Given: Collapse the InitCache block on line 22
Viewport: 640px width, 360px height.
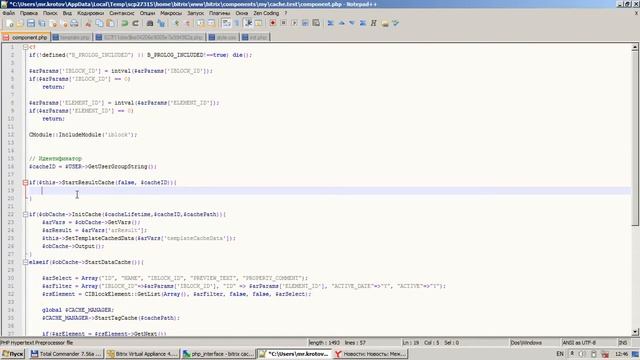Looking at the screenshot, I should pos(25,214).
